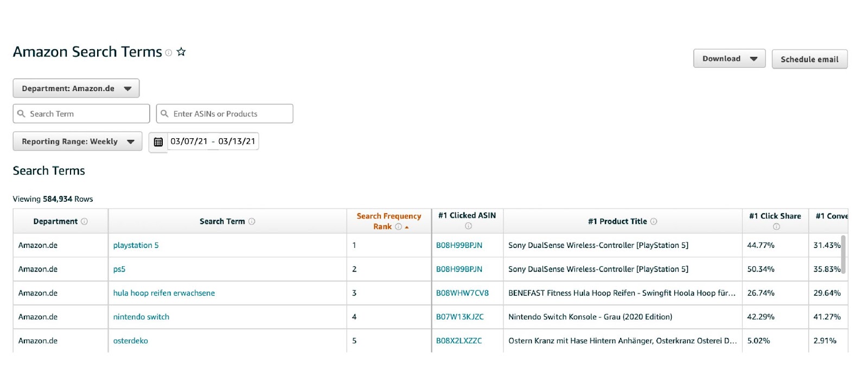This screenshot has width=868, height=392.
Task: Click click share value 50.34%
Action: (761, 269)
